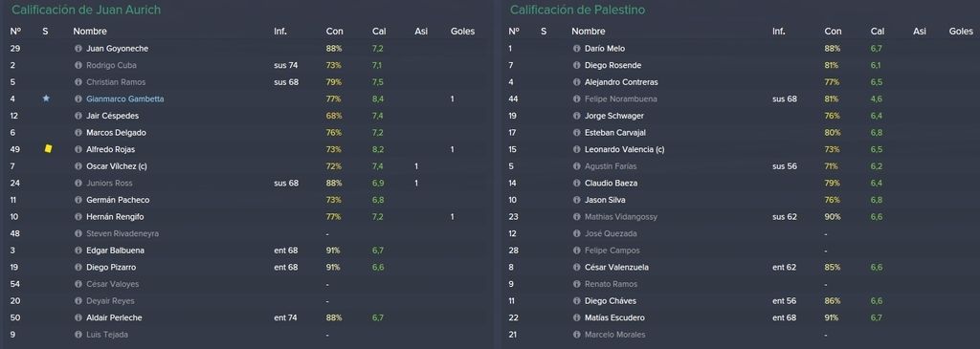Sort Juan Aurich table by Goles header
The width and height of the screenshot is (980, 349).
462,32
